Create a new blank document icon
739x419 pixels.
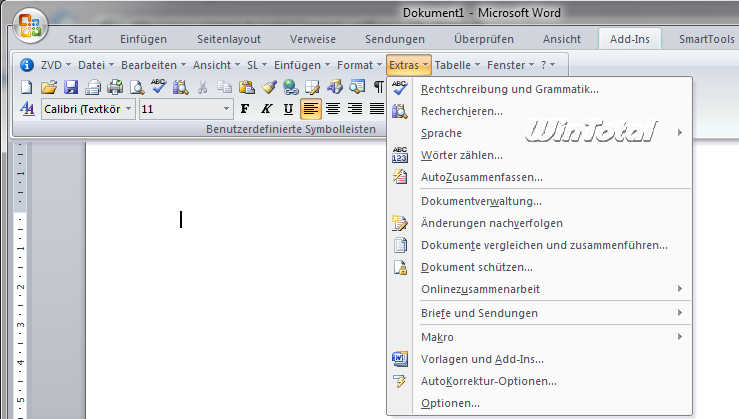pyautogui.click(x=27, y=87)
